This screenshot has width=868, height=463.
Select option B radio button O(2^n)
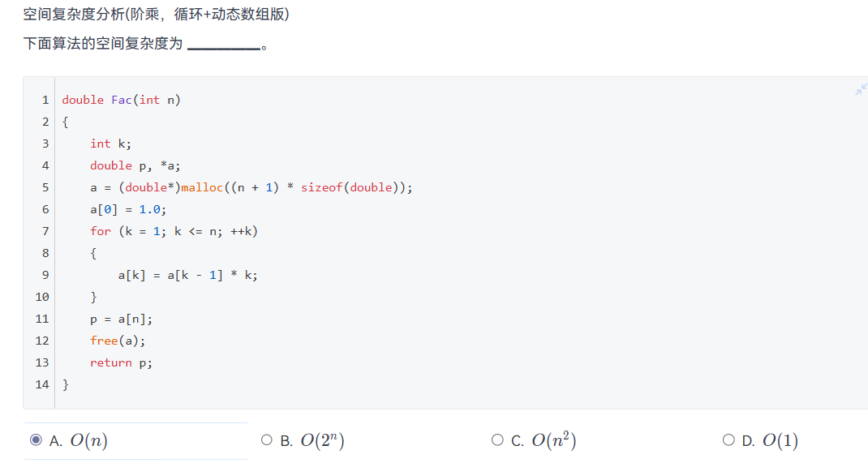(267, 439)
